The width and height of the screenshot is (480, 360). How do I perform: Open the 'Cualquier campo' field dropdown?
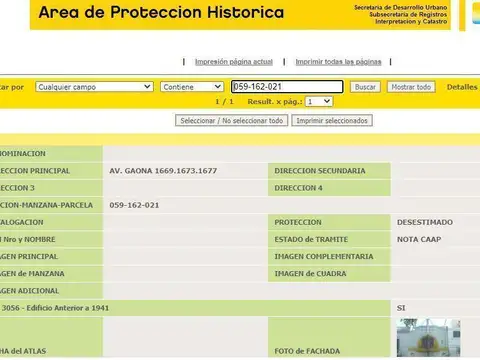click(x=94, y=87)
